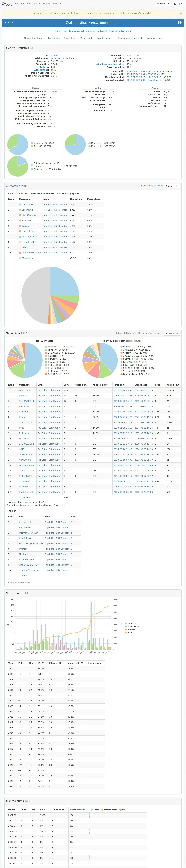The width and height of the screenshot is (186, 868).
Task: Open the page History link
Action: pos(58,31)
